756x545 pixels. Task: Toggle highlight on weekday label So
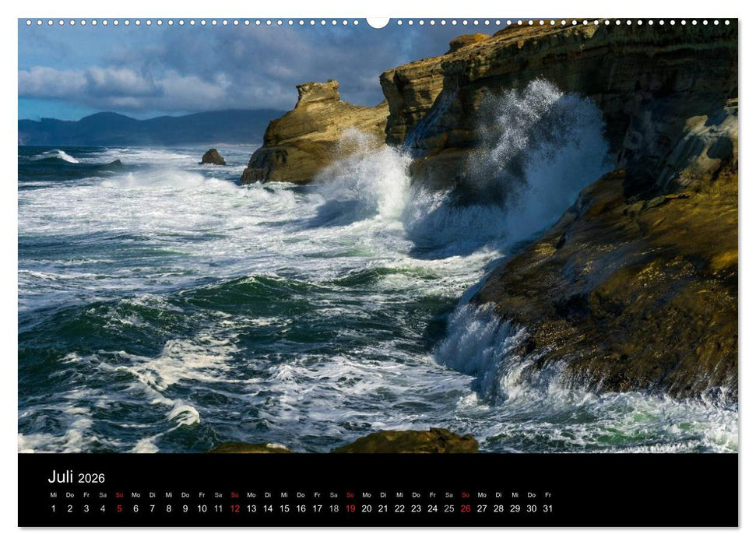click(118, 494)
